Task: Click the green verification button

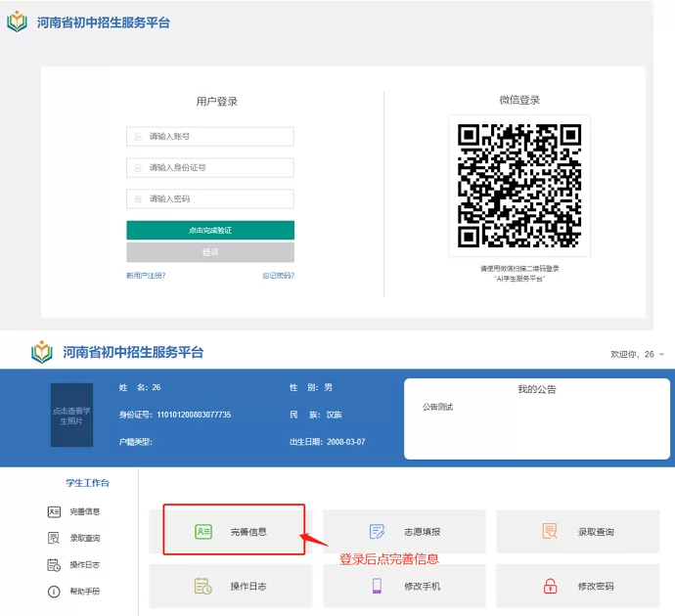Action: [210, 230]
